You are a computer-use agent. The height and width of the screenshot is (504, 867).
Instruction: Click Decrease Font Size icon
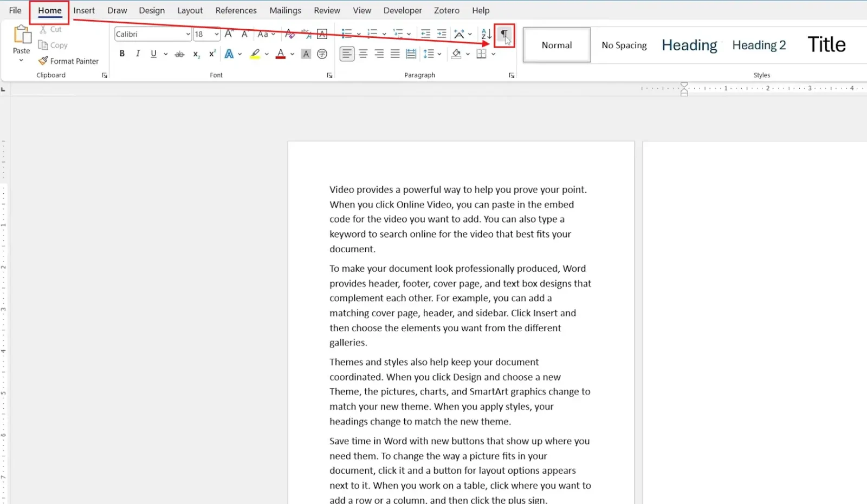click(244, 34)
